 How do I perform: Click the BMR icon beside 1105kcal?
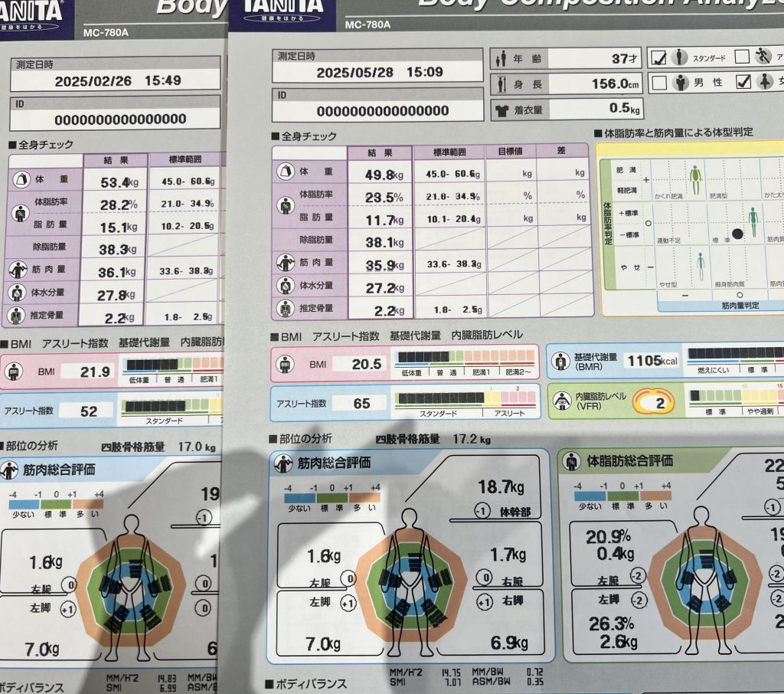pyautogui.click(x=560, y=360)
